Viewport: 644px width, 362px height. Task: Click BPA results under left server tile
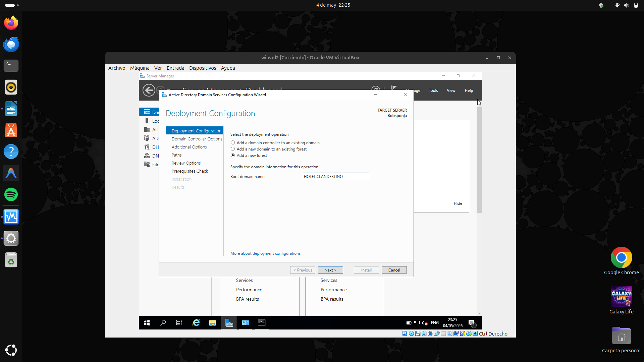coord(247,299)
